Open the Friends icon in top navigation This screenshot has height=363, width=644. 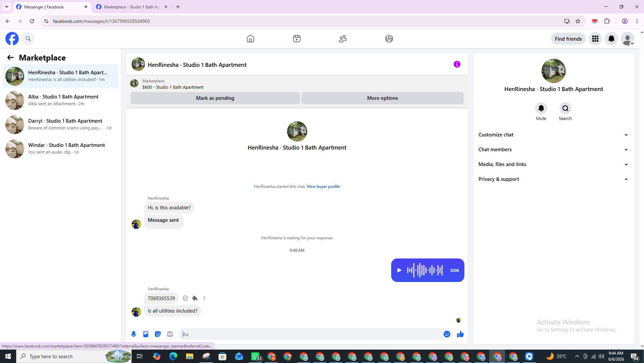pos(343,39)
